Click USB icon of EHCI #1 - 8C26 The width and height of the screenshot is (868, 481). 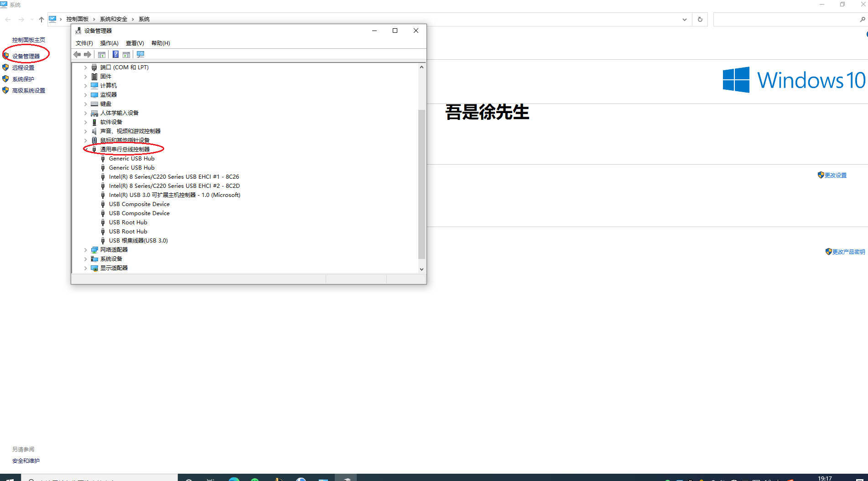pos(103,177)
